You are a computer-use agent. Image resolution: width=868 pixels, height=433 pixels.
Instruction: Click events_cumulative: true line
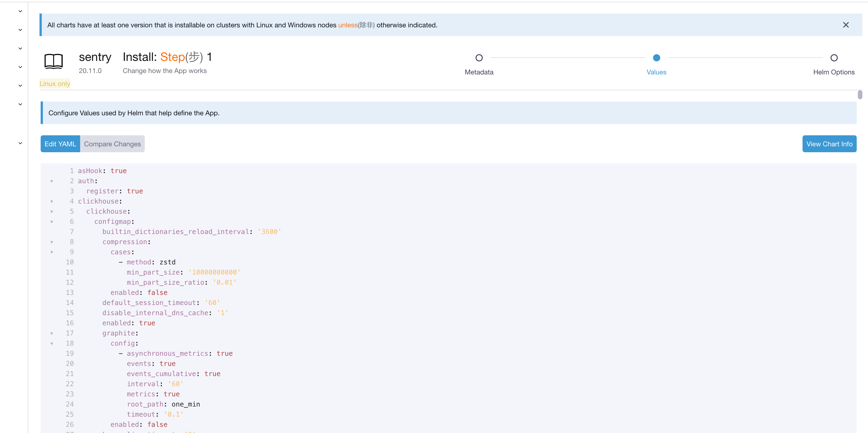coord(174,374)
